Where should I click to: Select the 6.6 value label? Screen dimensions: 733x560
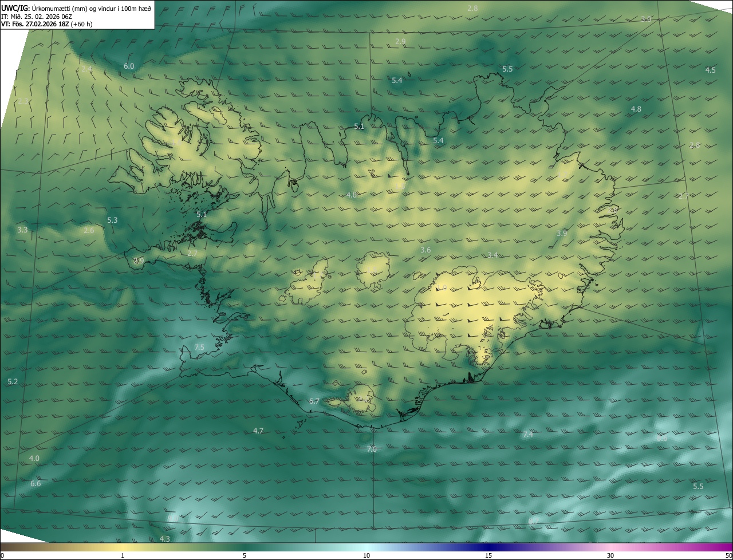coord(36,484)
